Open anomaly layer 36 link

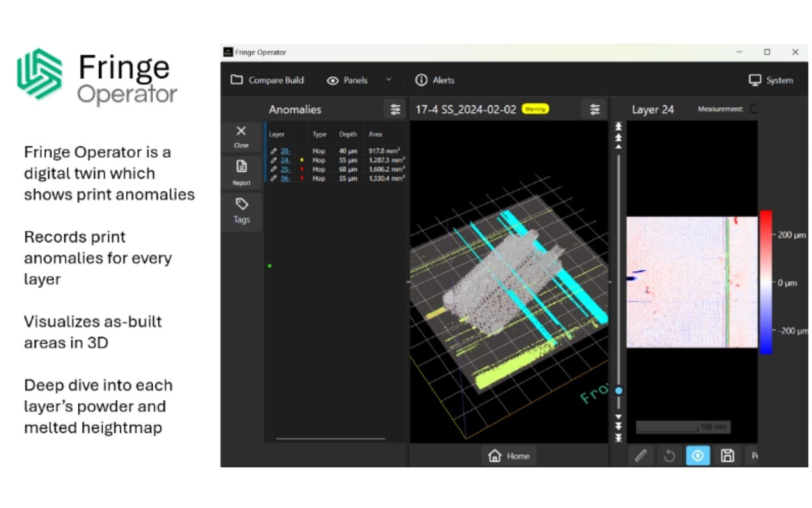(x=285, y=178)
